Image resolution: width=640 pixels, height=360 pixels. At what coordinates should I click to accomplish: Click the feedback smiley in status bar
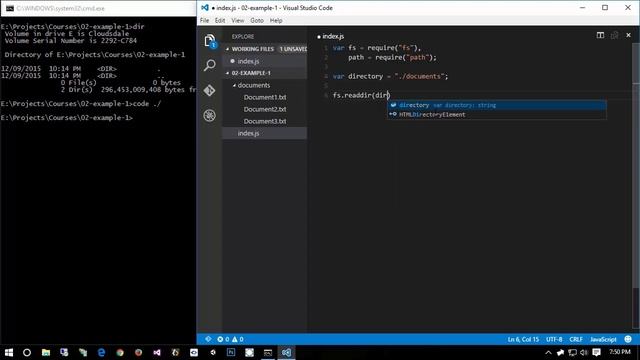click(628, 339)
